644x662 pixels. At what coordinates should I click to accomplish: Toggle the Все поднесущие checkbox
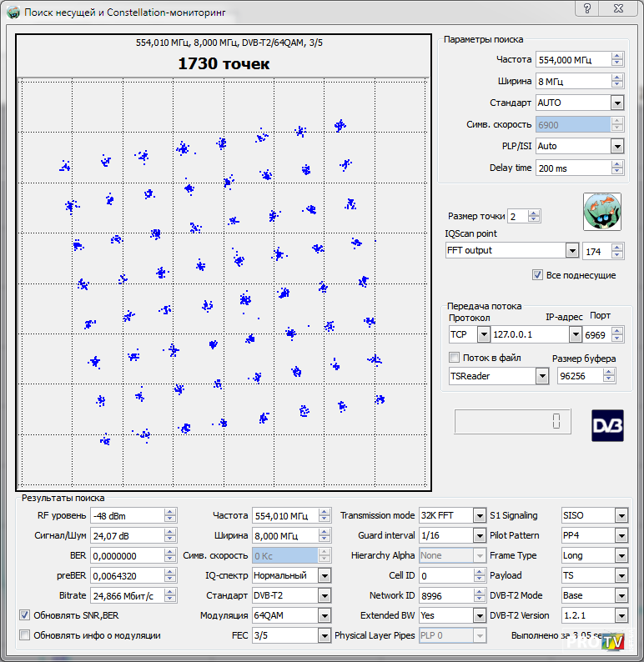coord(538,275)
